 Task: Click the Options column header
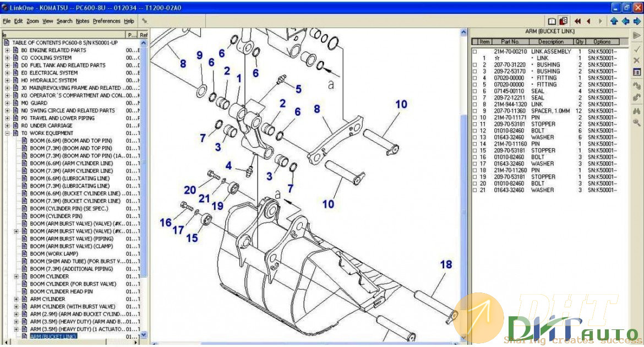603,41
